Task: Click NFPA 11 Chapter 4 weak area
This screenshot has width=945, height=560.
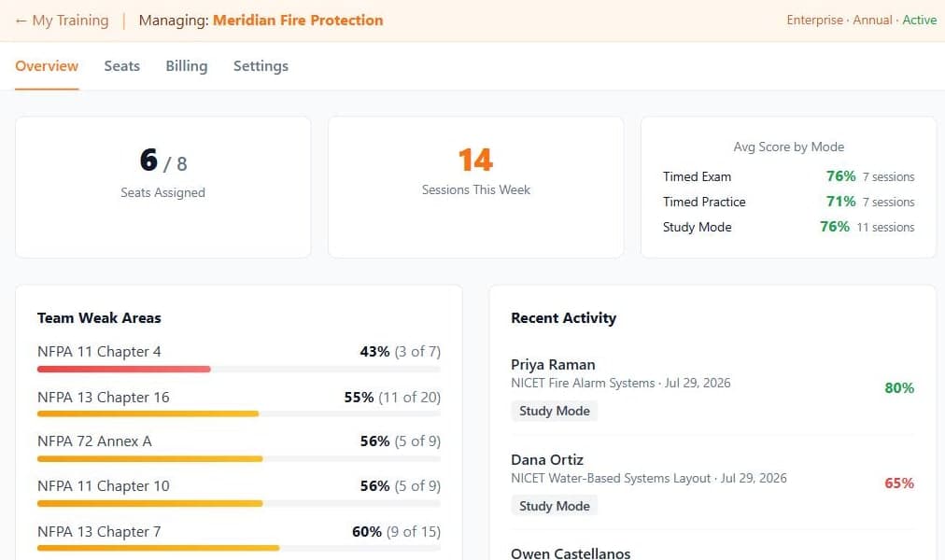Action: [99, 352]
